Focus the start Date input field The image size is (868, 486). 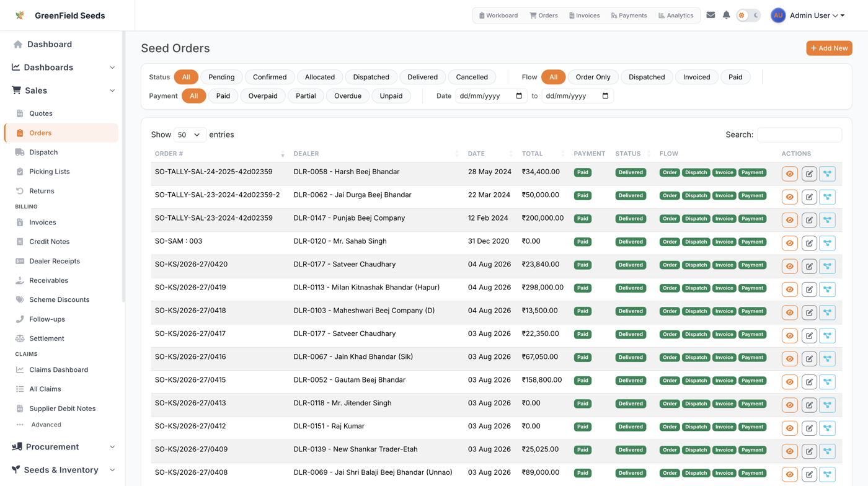(490, 96)
